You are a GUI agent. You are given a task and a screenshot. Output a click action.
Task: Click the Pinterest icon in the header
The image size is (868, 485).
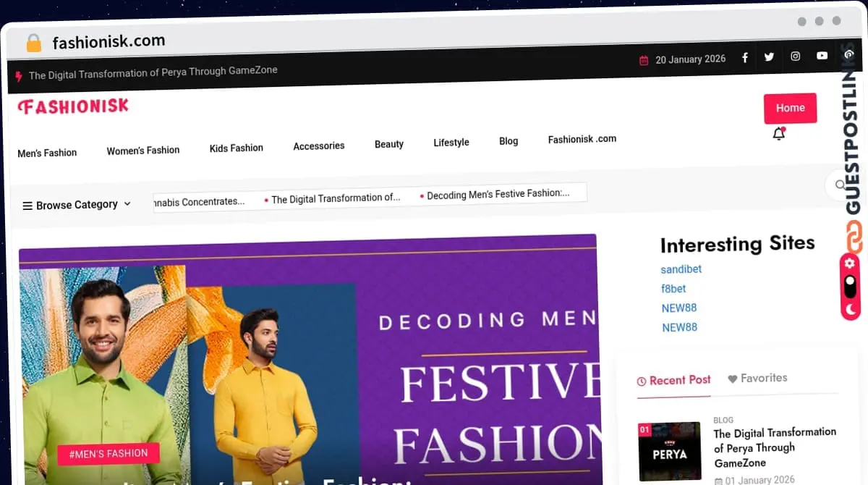(847, 56)
